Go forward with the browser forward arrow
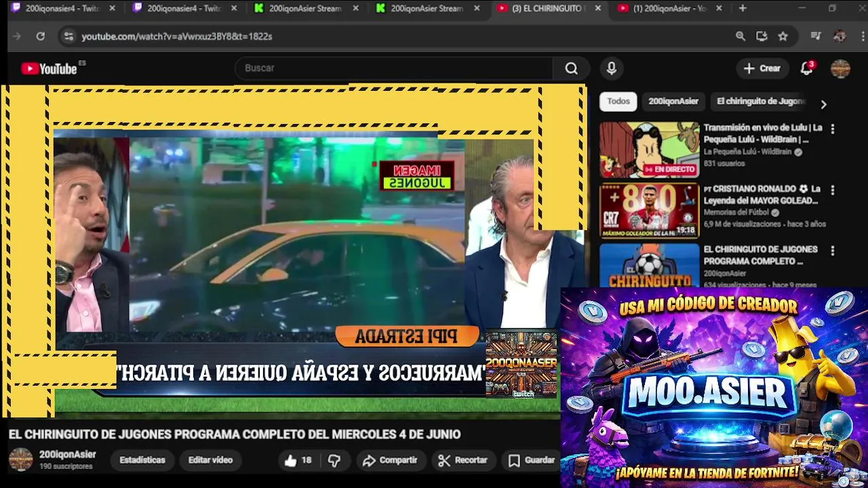This screenshot has height=488, width=868. [17, 37]
